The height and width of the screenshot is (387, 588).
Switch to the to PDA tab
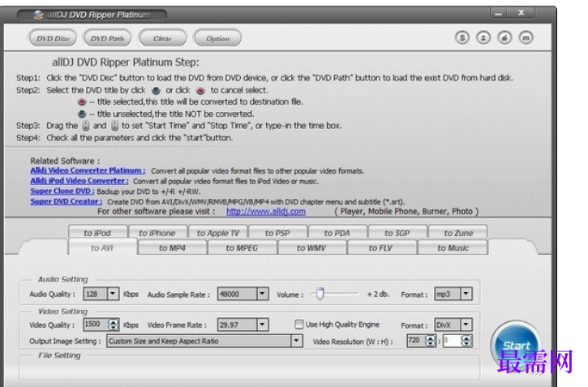(x=337, y=233)
